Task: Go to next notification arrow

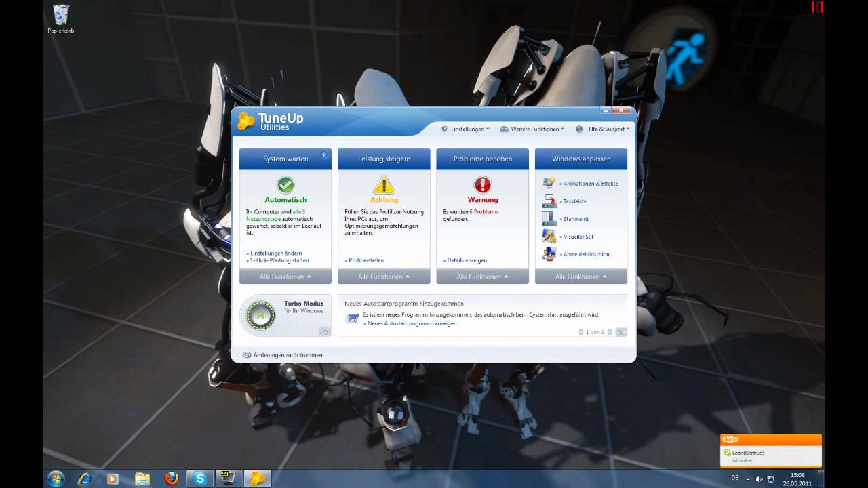Action: (610, 332)
